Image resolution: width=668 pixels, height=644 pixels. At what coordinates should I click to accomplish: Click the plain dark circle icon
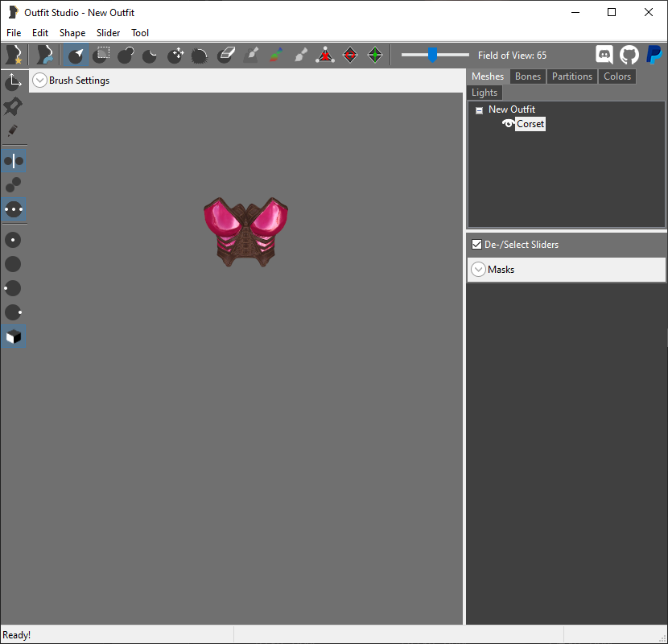pyautogui.click(x=13, y=264)
